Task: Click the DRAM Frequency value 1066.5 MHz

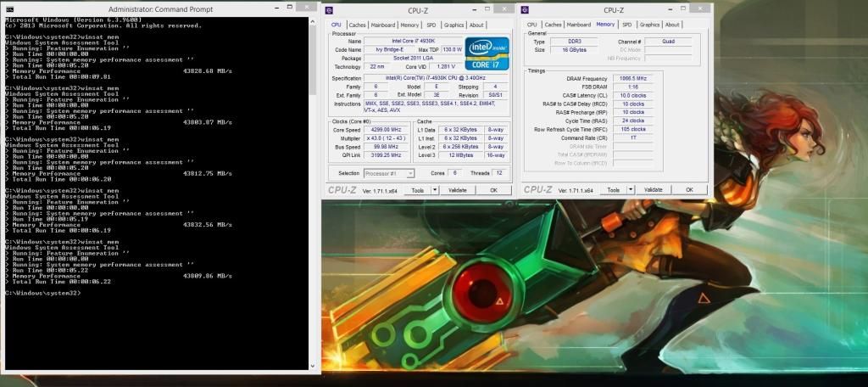Action: [x=632, y=79]
